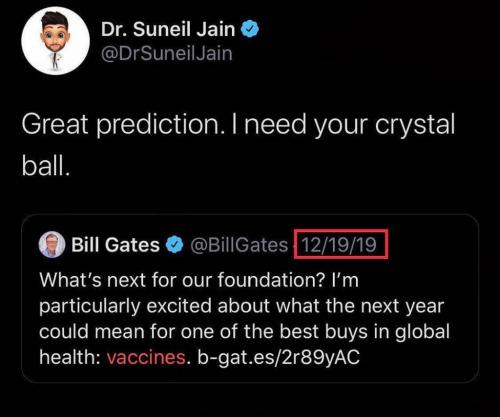Click the 12/19/19 date stamp
This screenshot has height=417, width=500.
pyautogui.click(x=339, y=245)
